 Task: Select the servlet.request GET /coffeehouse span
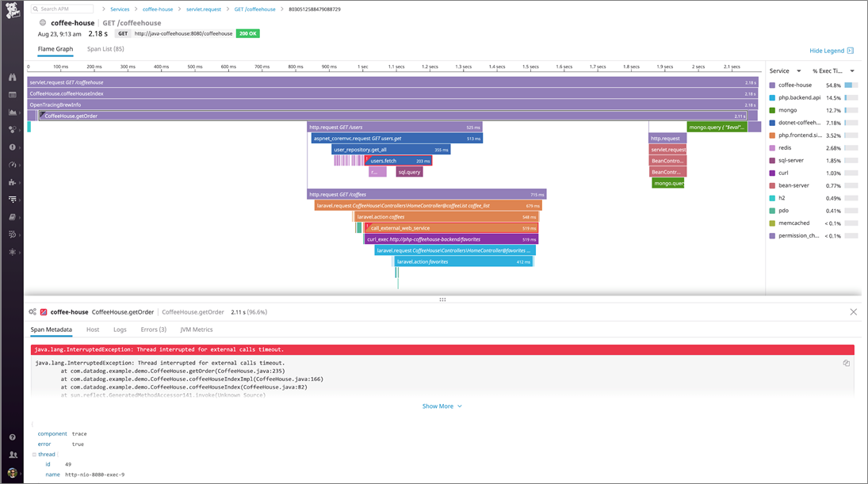tap(392, 82)
